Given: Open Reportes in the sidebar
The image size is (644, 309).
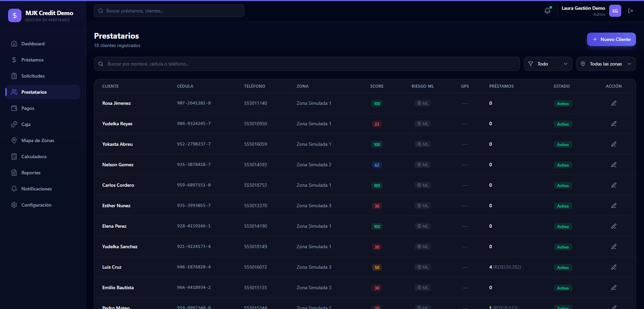Looking at the screenshot, I should click(43, 173).
